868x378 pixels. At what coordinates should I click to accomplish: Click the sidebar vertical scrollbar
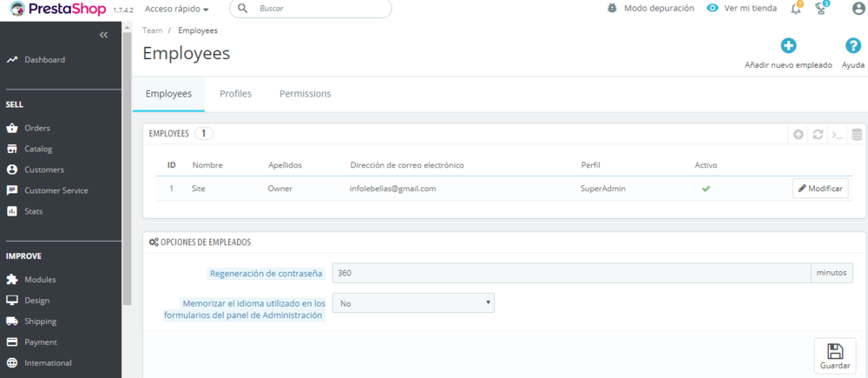127,166
